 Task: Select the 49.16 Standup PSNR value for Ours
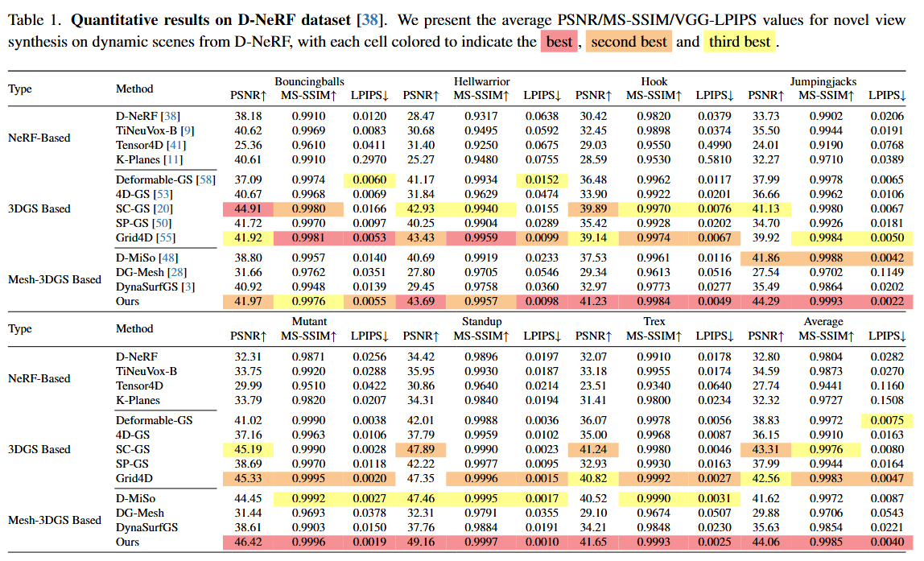418,542
